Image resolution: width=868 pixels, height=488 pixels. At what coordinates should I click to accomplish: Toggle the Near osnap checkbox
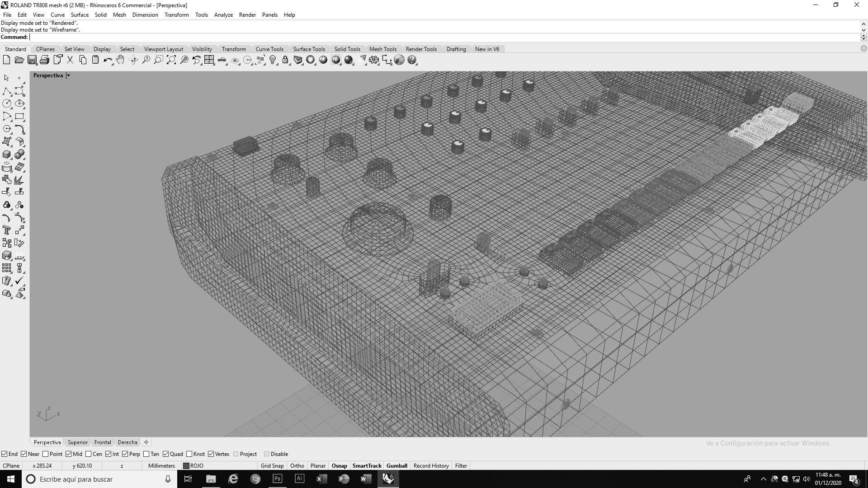(x=24, y=454)
